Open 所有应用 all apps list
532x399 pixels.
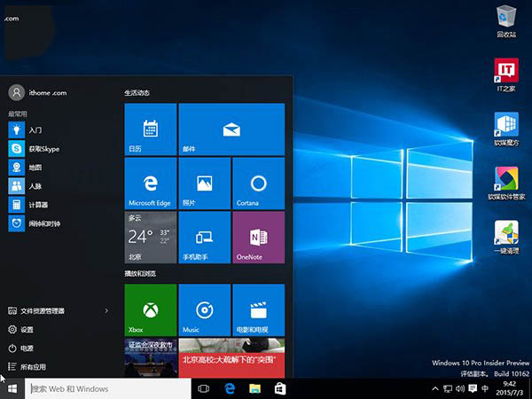(31, 366)
